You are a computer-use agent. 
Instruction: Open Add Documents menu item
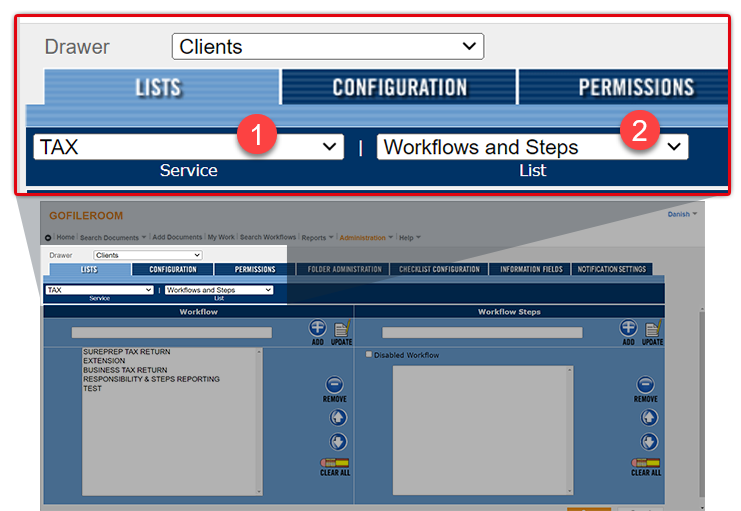(x=177, y=237)
